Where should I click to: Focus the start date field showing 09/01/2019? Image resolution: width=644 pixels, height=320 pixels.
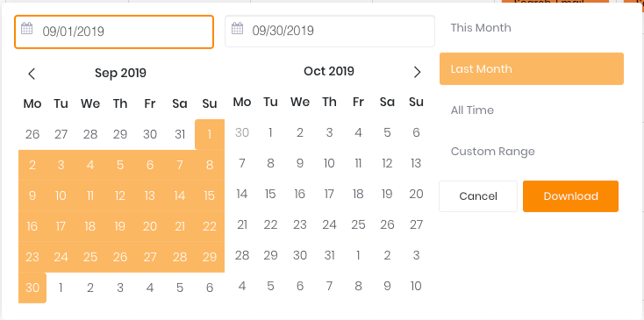pos(114,32)
